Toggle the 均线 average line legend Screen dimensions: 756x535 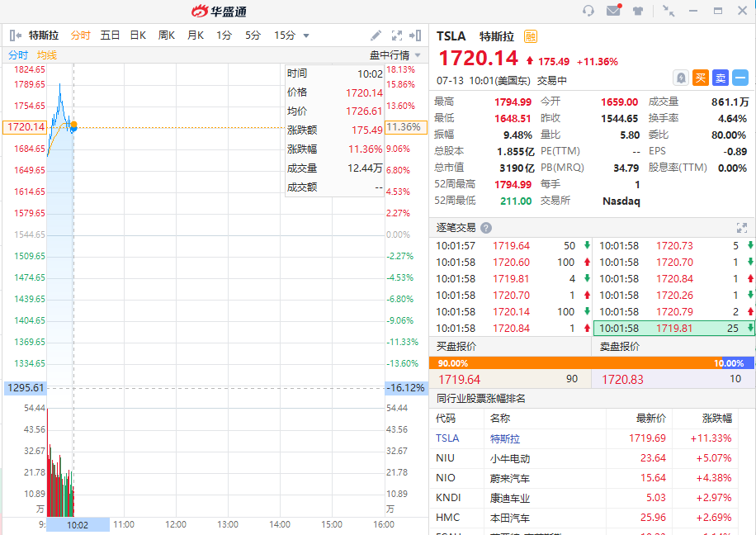point(47,54)
